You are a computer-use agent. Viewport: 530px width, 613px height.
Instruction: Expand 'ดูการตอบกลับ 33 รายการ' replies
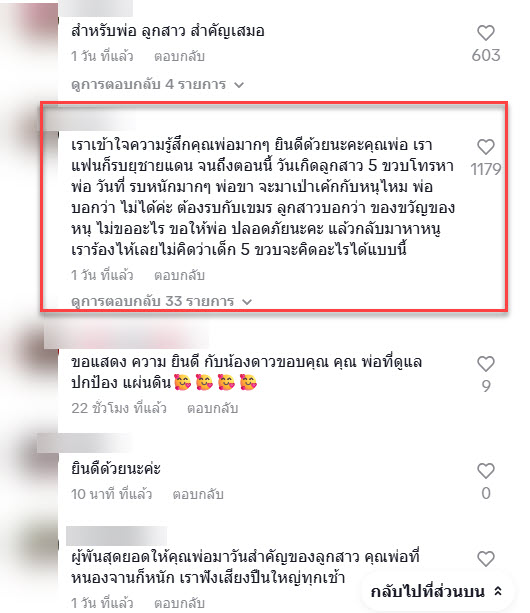click(161, 301)
